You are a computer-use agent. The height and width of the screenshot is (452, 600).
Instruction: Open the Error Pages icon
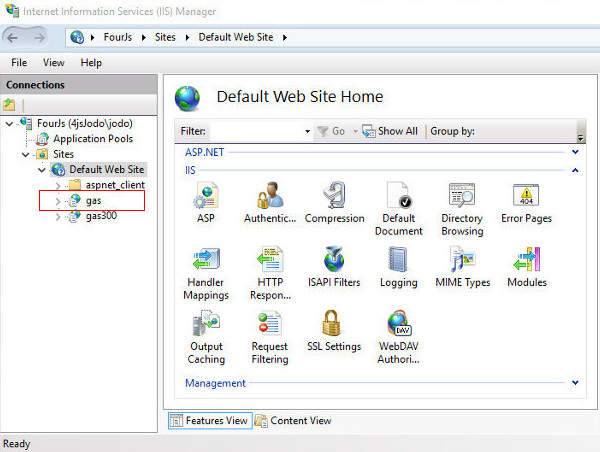pos(526,196)
